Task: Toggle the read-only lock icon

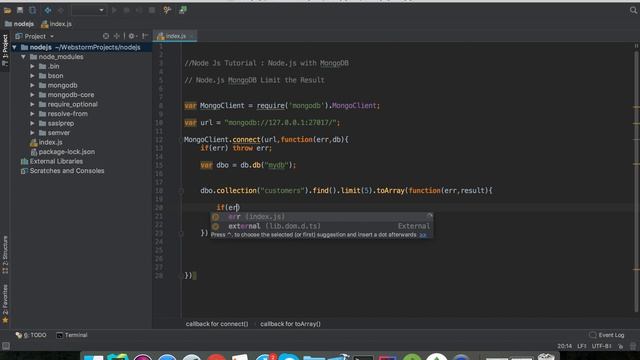Action: click(620, 346)
